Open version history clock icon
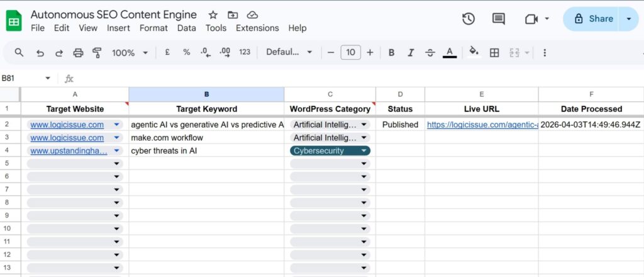The height and width of the screenshot is (277, 644). coord(469,19)
